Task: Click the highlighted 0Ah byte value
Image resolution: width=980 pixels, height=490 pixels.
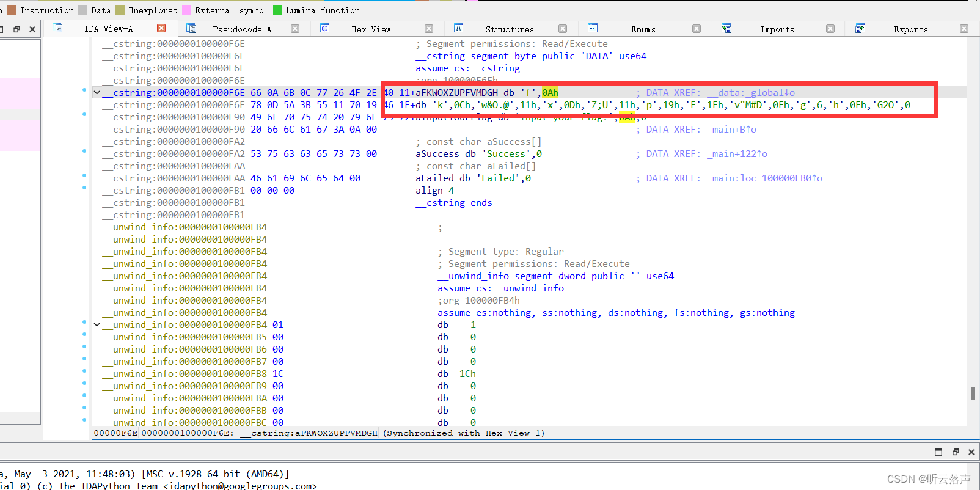Action: [550, 93]
